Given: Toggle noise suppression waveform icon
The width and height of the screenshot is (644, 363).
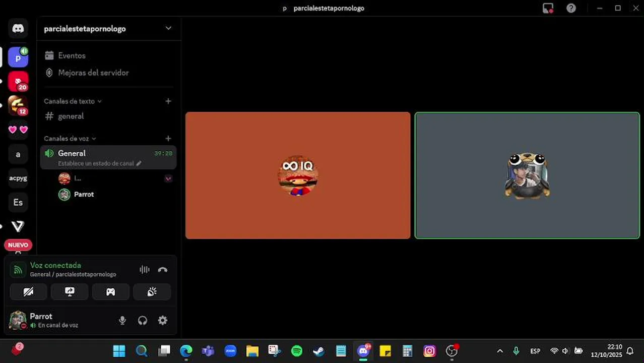Looking at the screenshot, I should click(x=145, y=270).
